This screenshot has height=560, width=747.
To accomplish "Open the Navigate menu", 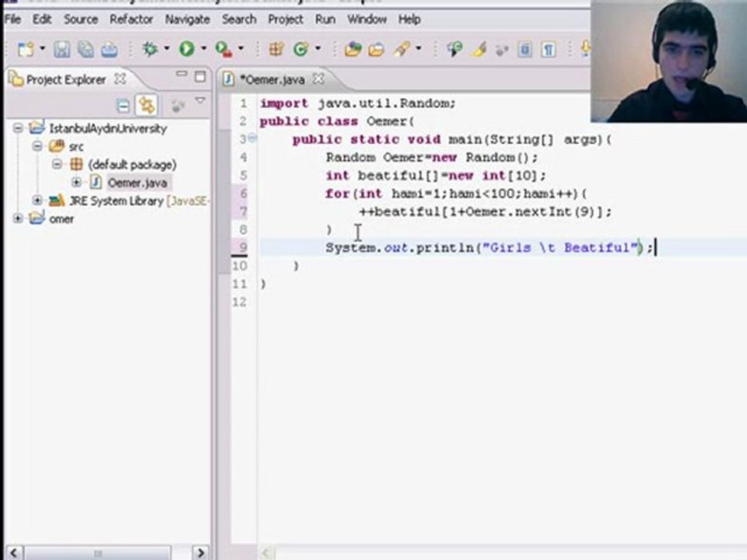I will click(188, 19).
